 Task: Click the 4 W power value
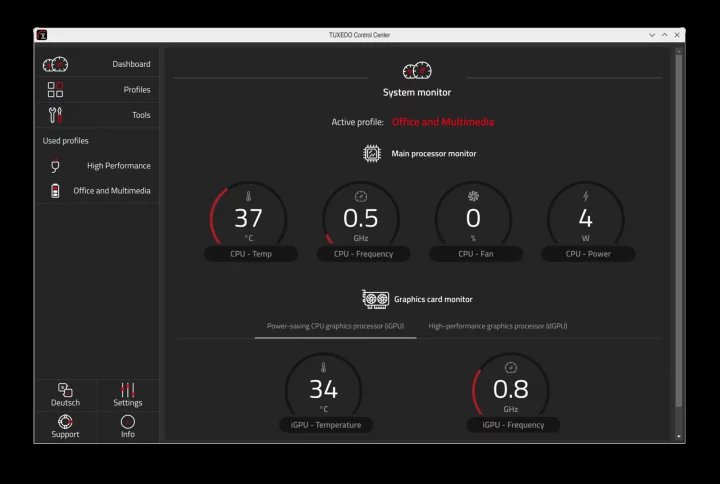[585, 219]
